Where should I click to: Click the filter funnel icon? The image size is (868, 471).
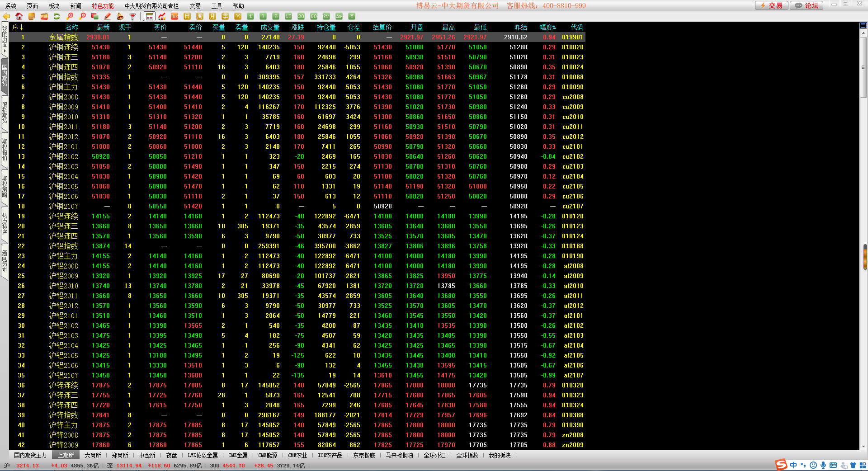(x=133, y=16)
